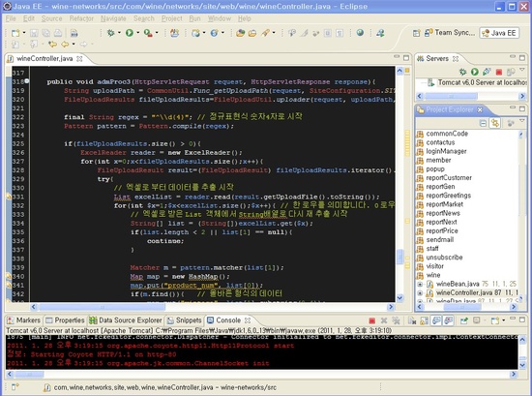Click the Back navigation yellow arrow
This screenshot has width=532, height=396.
[65, 45]
